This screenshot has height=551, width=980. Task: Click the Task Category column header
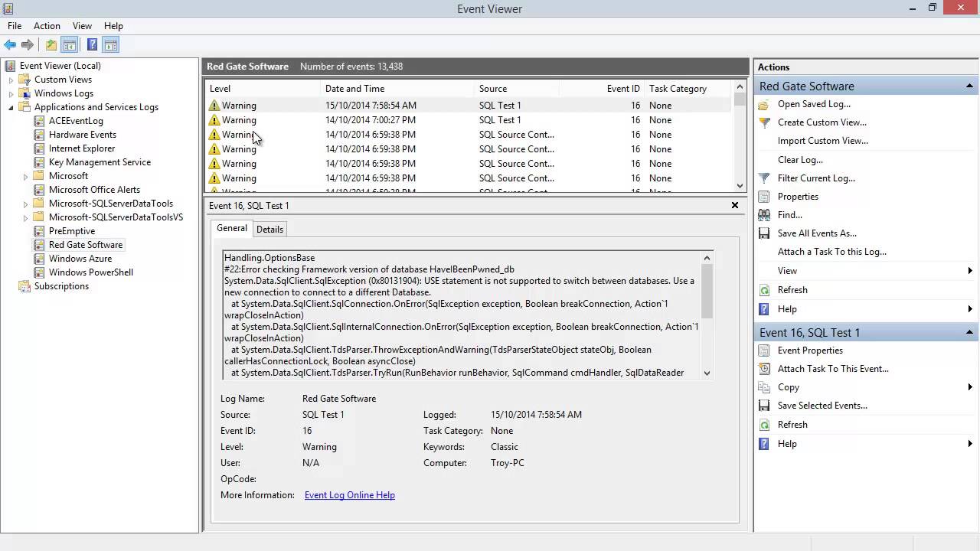(x=688, y=89)
